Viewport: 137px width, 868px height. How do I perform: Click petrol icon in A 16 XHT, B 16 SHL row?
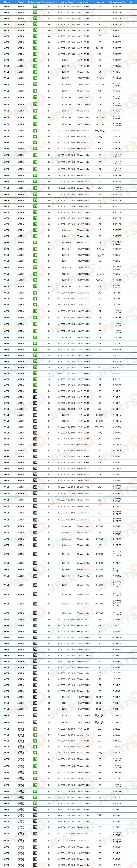click(x=35, y=286)
